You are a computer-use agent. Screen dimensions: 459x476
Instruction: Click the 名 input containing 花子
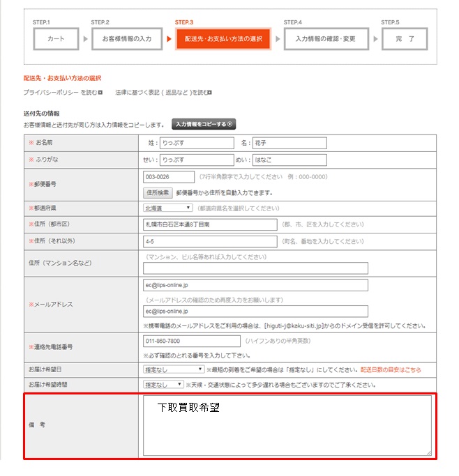[289, 143]
